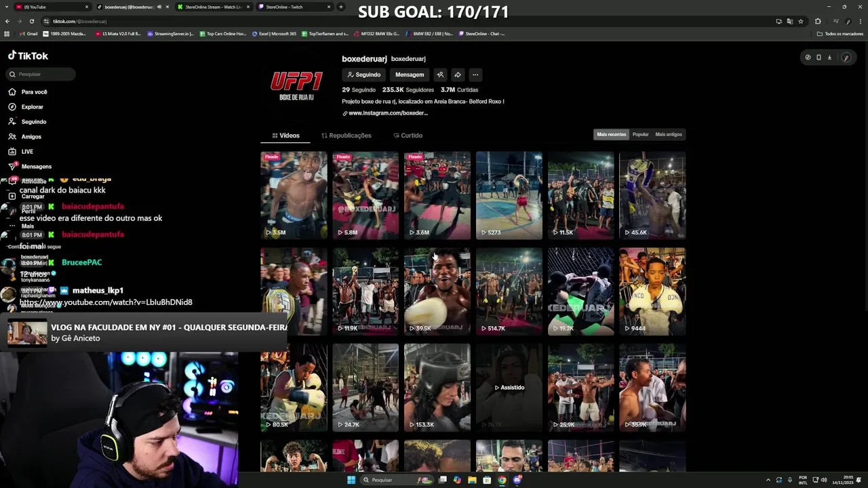Viewport: 868px width, 488px height.
Task: Click the profile avatar in TikTok pill
Action: [x=846, y=58]
